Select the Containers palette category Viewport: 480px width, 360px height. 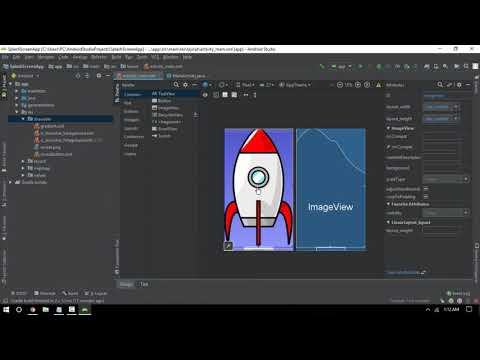[134, 137]
